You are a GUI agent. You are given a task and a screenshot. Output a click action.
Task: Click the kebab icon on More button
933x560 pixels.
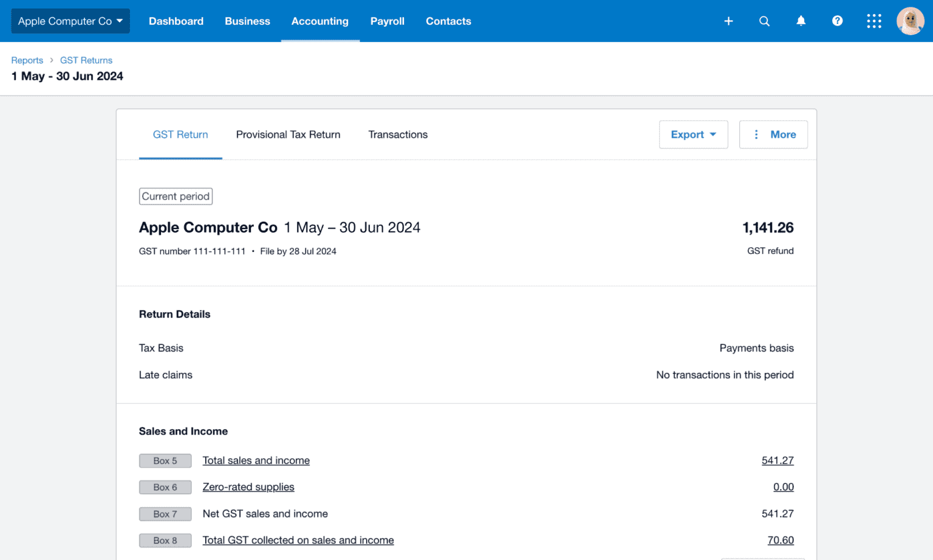pos(756,134)
